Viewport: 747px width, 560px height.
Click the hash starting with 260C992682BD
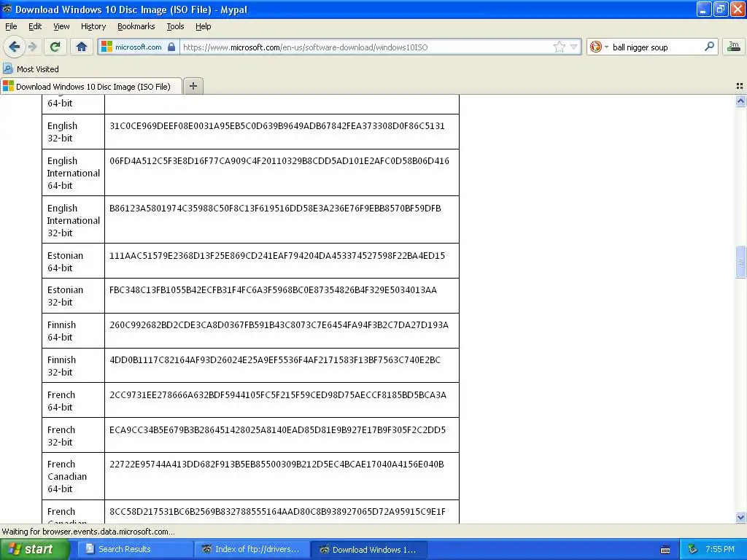[x=279, y=325]
